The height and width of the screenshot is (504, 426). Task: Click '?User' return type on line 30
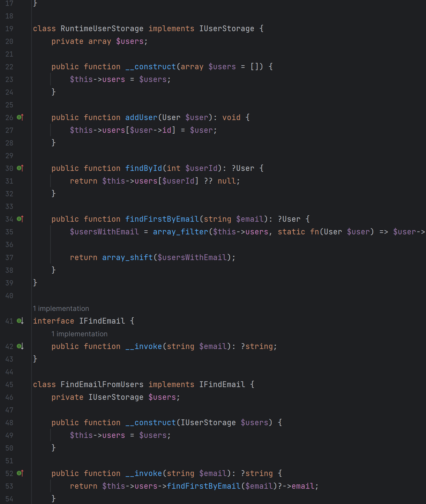[x=243, y=168]
